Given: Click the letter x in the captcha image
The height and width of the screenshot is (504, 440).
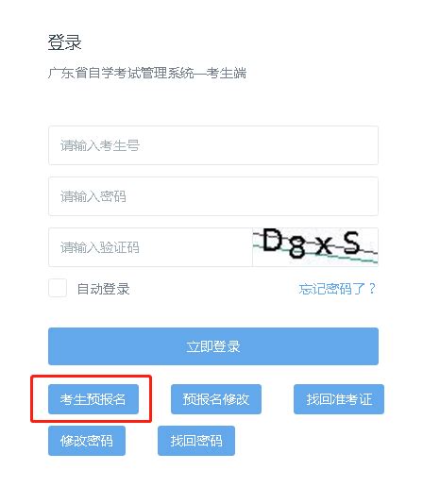Looking at the screenshot, I should coord(323,246).
